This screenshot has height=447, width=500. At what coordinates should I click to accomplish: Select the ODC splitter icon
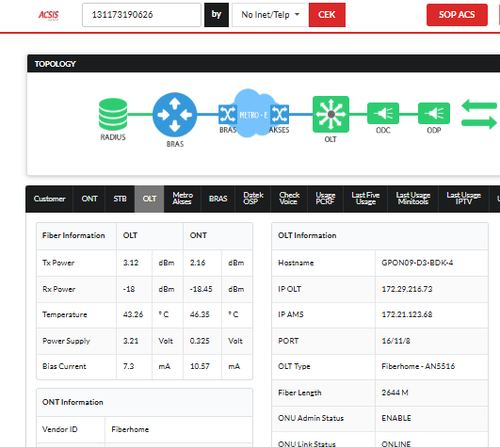(383, 113)
